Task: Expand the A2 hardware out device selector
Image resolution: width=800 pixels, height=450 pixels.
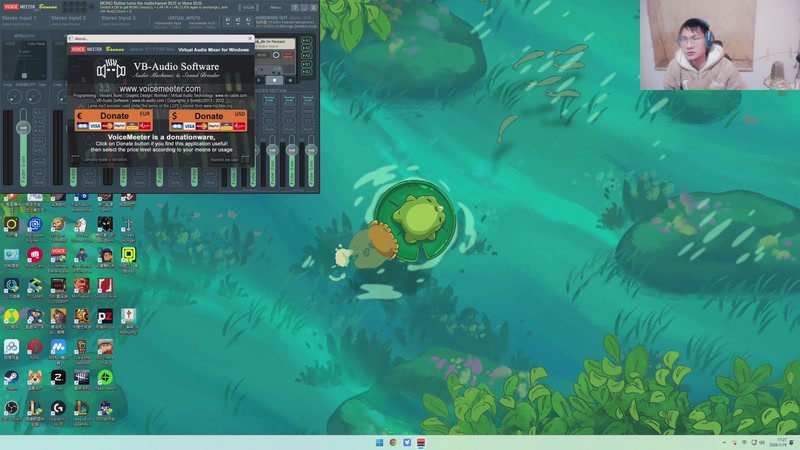Action: pyautogui.click(x=238, y=21)
